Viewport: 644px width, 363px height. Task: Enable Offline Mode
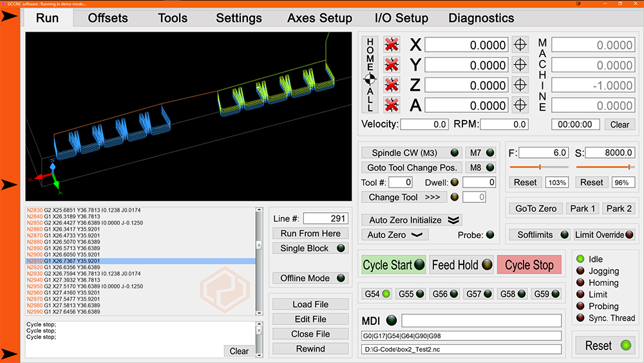point(313,279)
